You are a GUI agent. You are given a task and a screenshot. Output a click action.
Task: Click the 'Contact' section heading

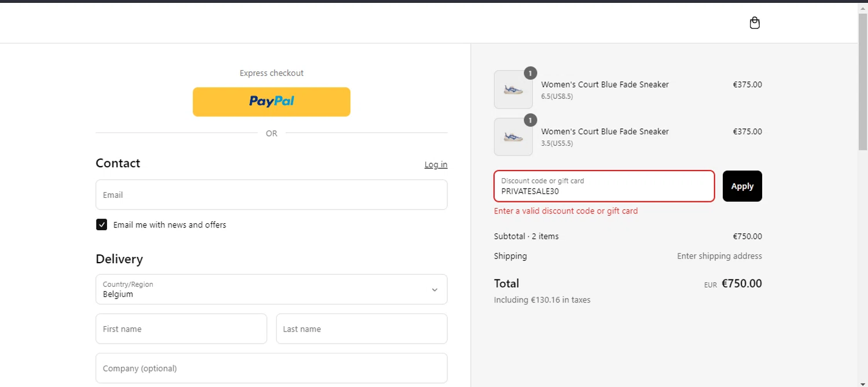(118, 163)
